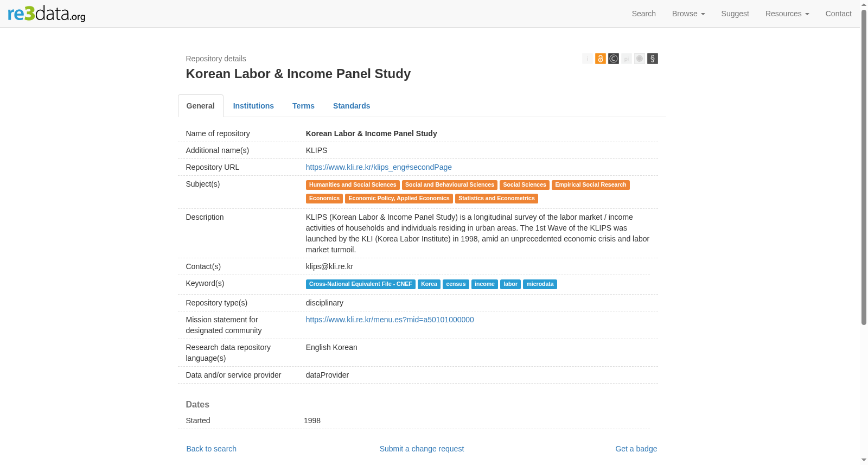Switch to the Terms tab

tap(303, 106)
